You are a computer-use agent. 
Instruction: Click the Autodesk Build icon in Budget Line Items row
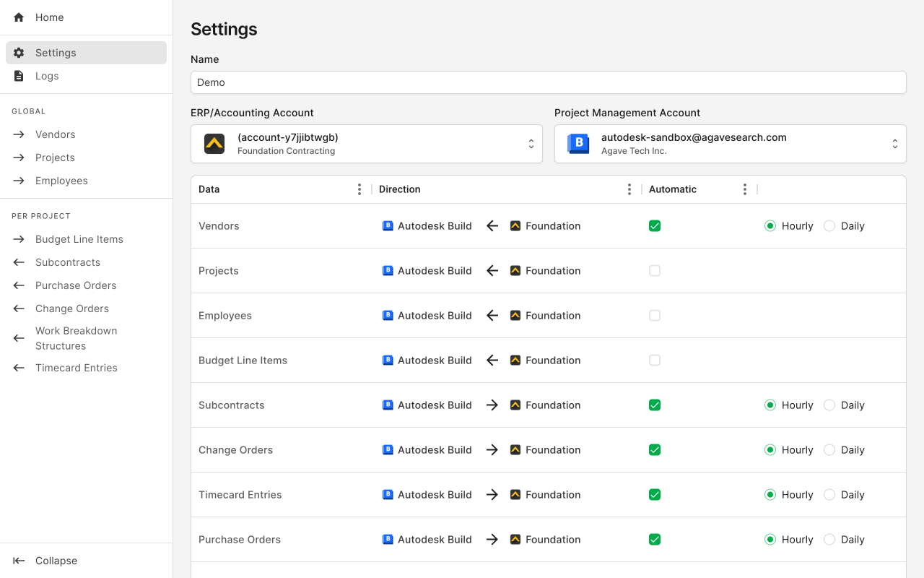388,361
